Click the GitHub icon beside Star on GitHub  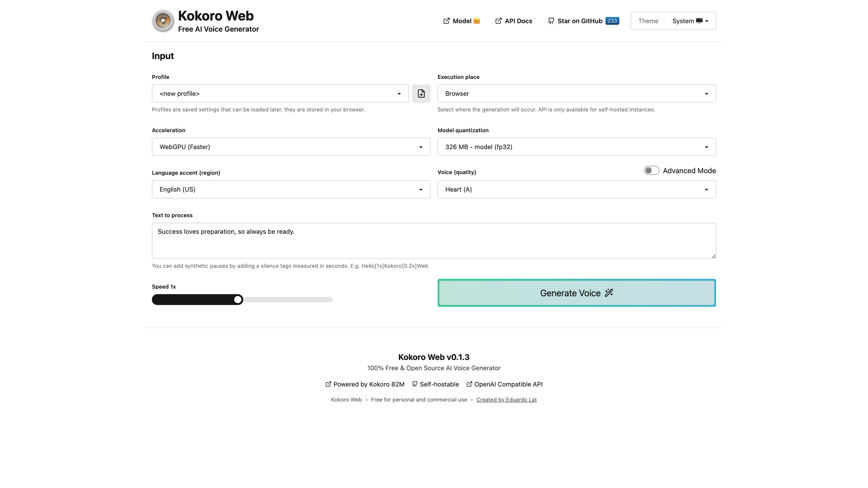pyautogui.click(x=551, y=21)
